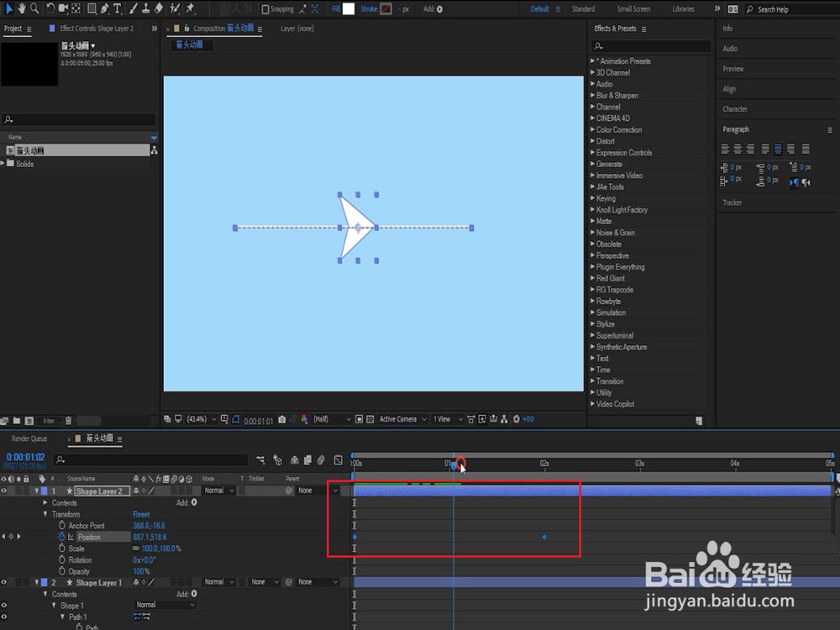Toggle transparency grid in viewer
The height and width of the screenshot is (630, 840).
370,419
